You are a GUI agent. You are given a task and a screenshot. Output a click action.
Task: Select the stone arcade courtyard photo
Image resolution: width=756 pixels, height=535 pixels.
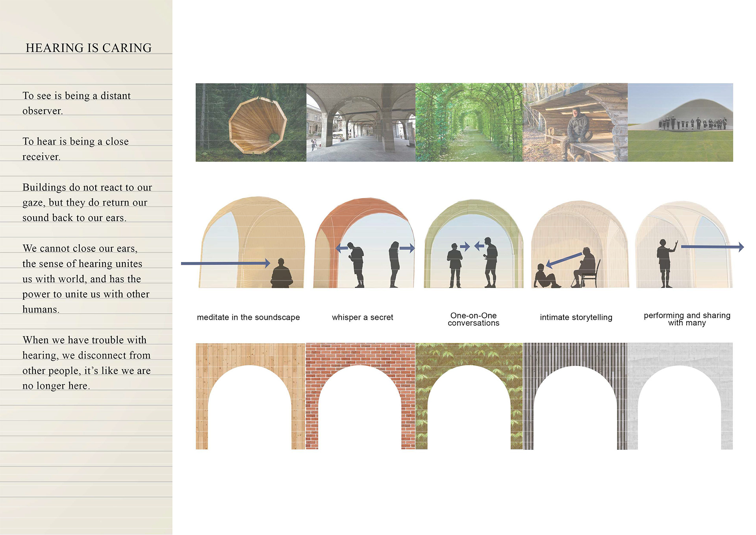tap(361, 122)
